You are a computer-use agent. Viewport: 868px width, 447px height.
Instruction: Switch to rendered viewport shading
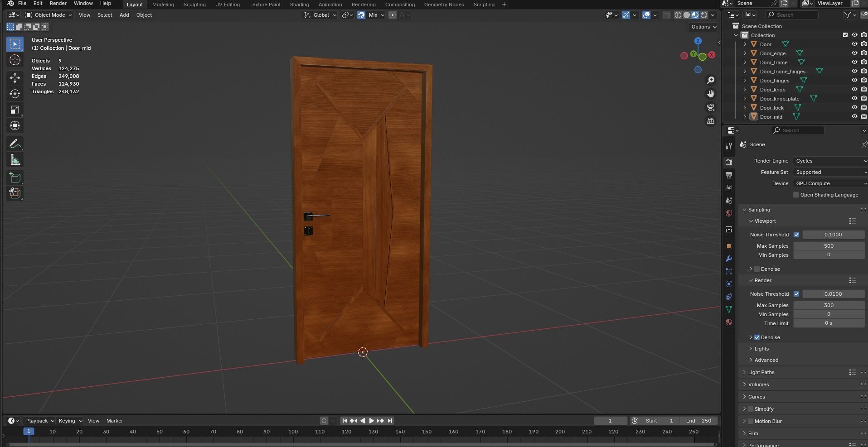tap(704, 15)
